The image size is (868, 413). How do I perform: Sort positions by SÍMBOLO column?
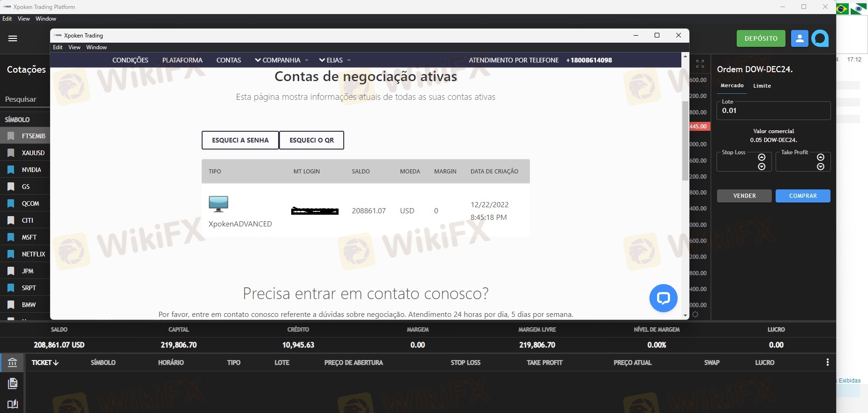pos(103,362)
